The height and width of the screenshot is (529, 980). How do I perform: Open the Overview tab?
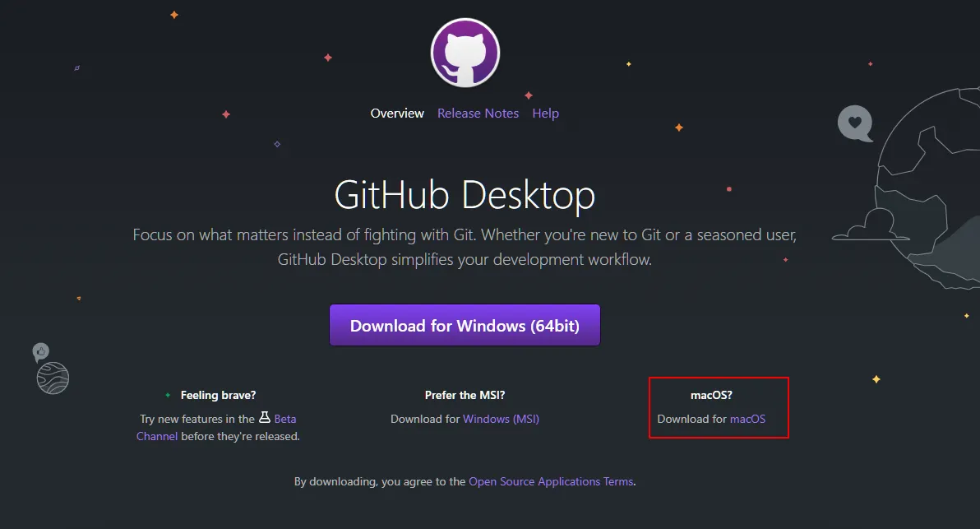point(397,114)
